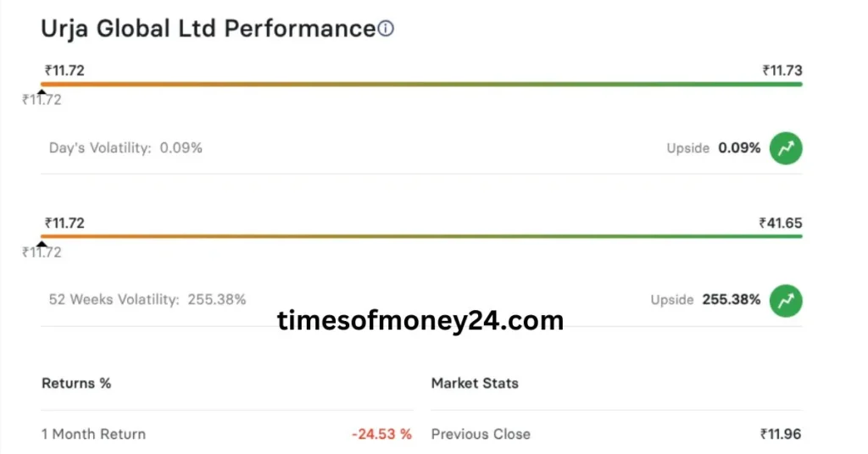Click the Previous Close label
The height and width of the screenshot is (454, 868).
tap(481, 434)
